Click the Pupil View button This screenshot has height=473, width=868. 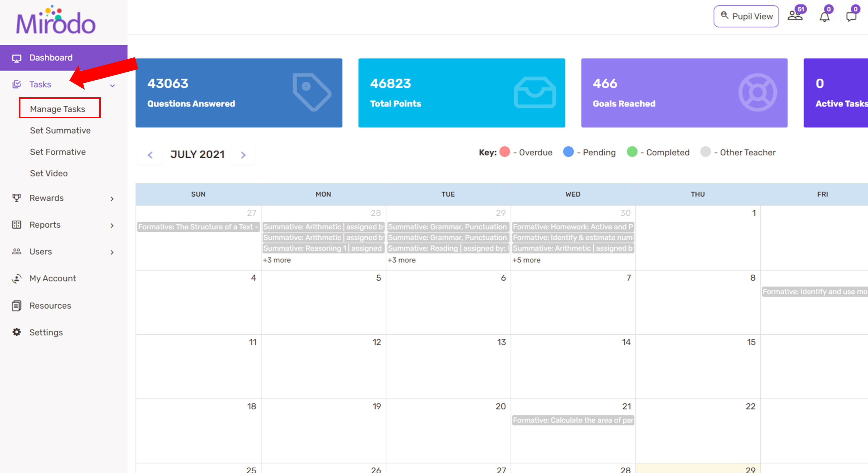pos(746,16)
